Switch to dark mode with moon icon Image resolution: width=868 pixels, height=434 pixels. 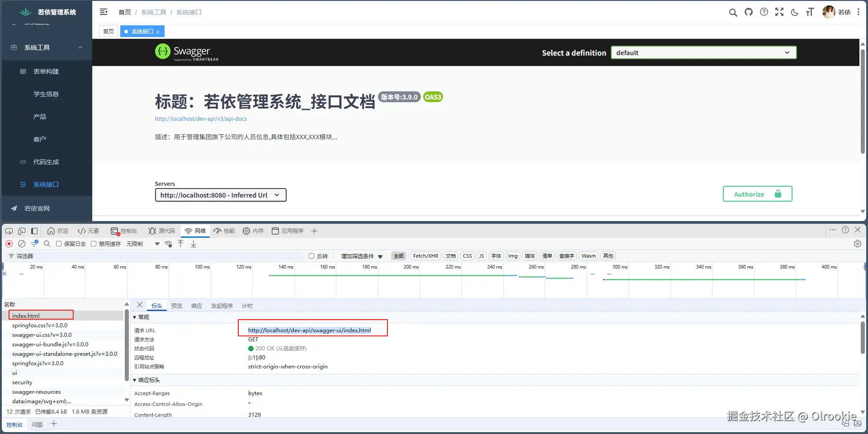click(x=795, y=12)
